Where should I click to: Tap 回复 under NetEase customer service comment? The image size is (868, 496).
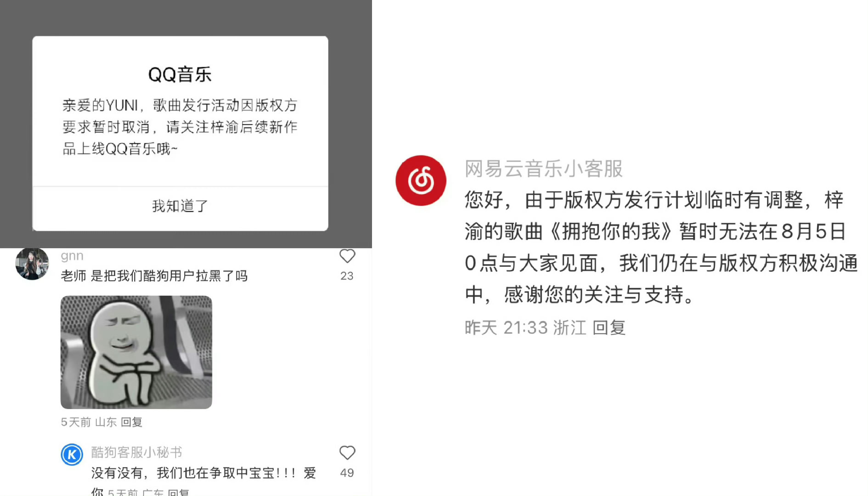click(x=609, y=328)
